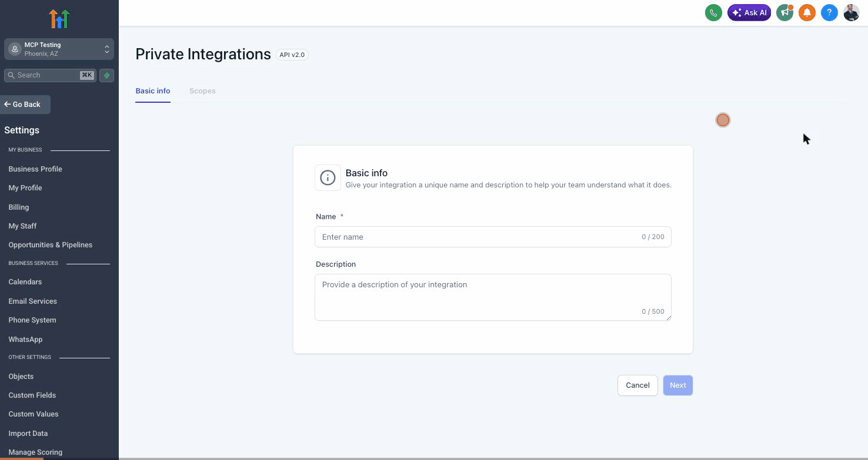Click the green phone dialer icon
The image size is (868, 460).
click(713, 12)
